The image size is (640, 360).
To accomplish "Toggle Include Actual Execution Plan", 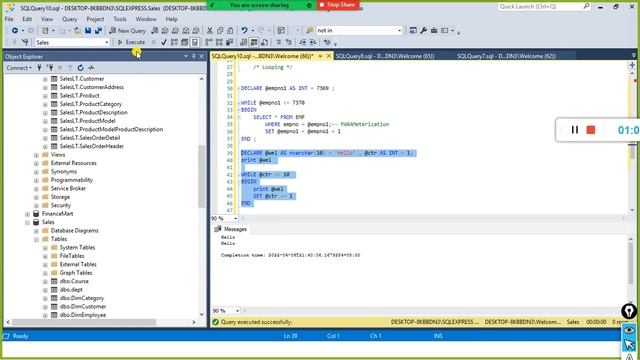I will click(x=209, y=42).
